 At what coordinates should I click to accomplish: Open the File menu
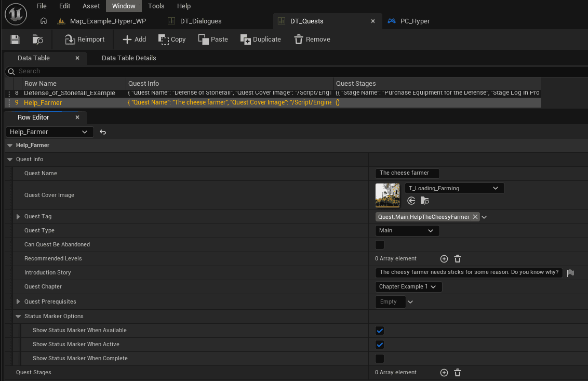coord(41,6)
